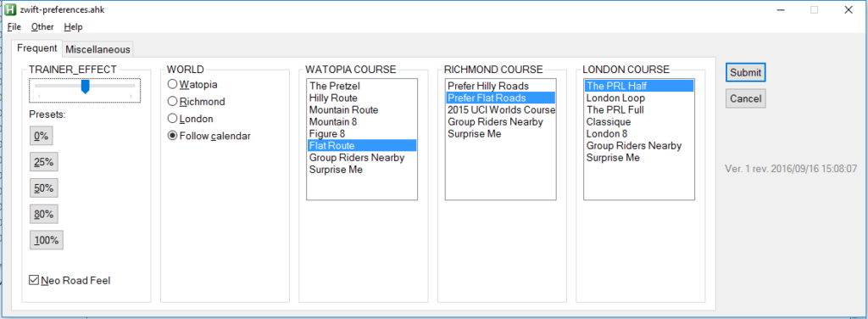Pick 2015 UCI Worlds Course in Richmond list
This screenshot has width=868, height=319.
pyautogui.click(x=500, y=109)
